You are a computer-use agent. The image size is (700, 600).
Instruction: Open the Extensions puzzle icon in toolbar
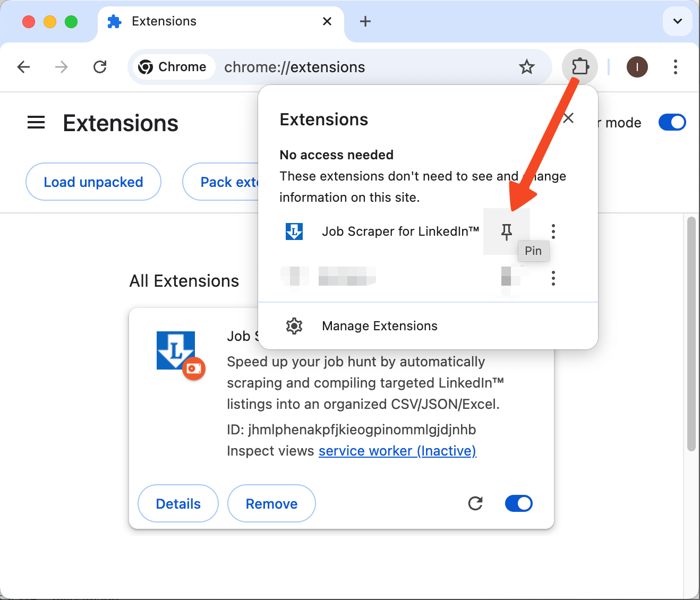pos(580,67)
